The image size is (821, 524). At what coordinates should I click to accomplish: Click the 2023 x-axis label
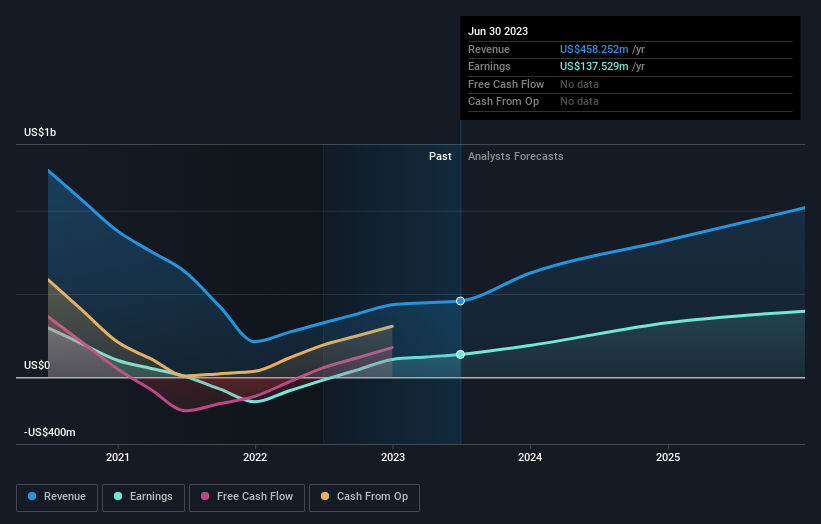tap(393, 457)
